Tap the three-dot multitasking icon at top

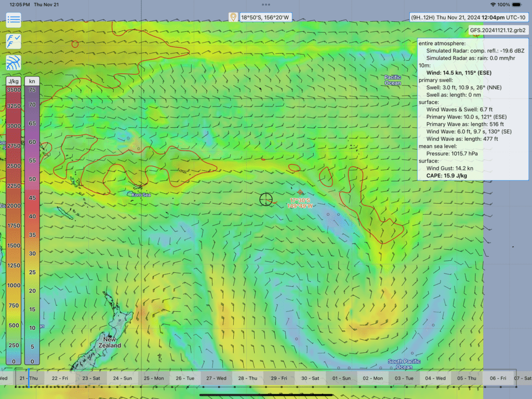pyautogui.click(x=266, y=4)
